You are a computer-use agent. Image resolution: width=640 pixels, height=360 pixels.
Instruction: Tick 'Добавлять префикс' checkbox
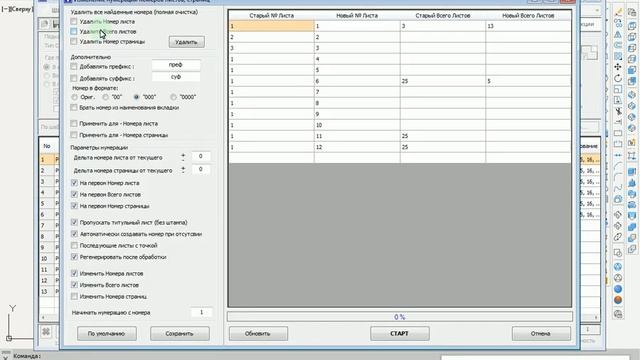click(74, 66)
